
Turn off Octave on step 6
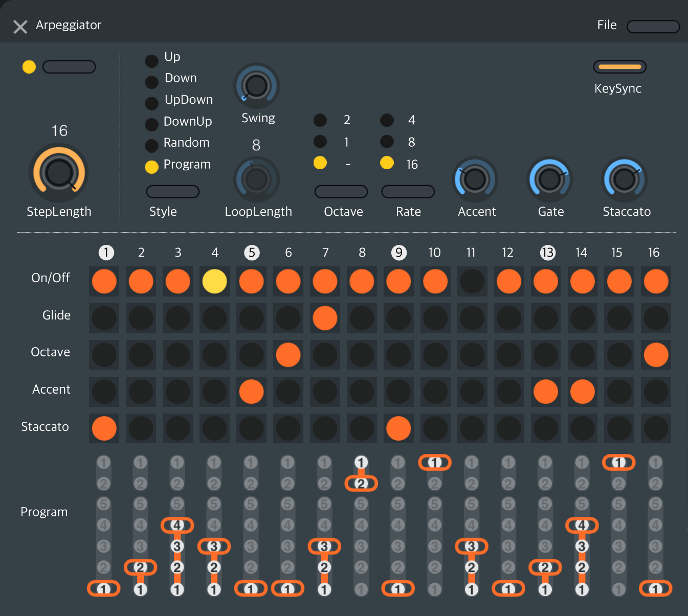(288, 355)
